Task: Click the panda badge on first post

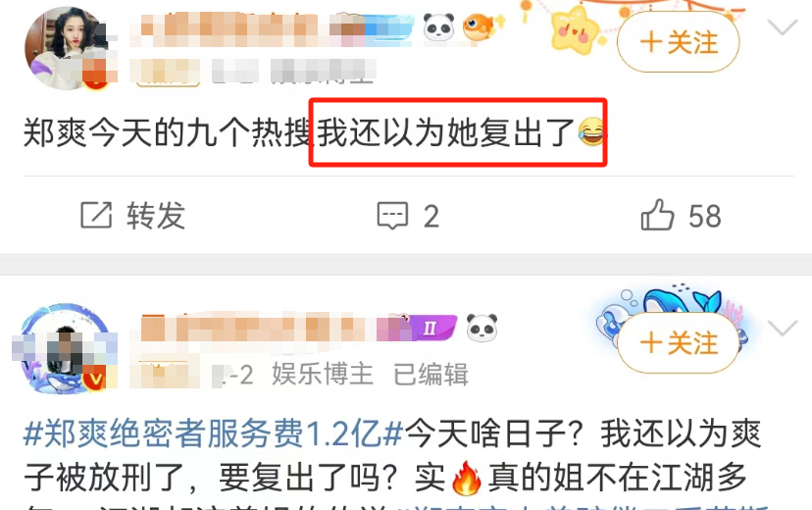Action: point(438,26)
